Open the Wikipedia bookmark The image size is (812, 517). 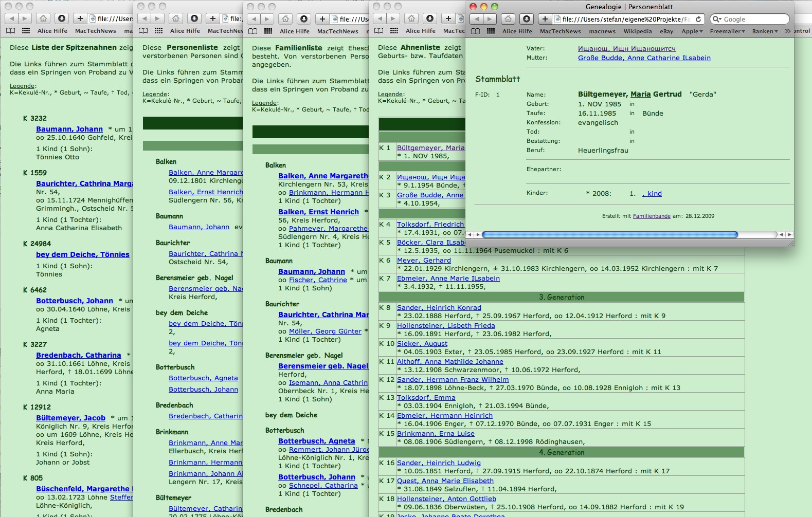637,31
